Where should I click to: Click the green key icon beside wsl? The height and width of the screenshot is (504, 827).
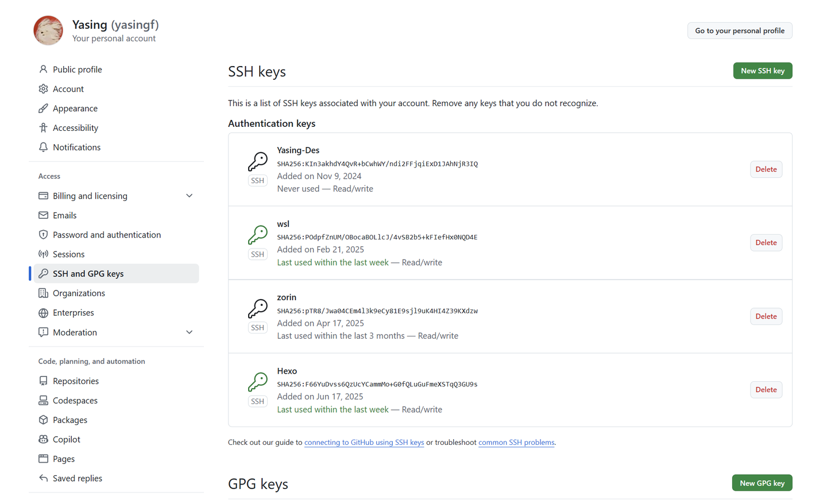(x=257, y=233)
